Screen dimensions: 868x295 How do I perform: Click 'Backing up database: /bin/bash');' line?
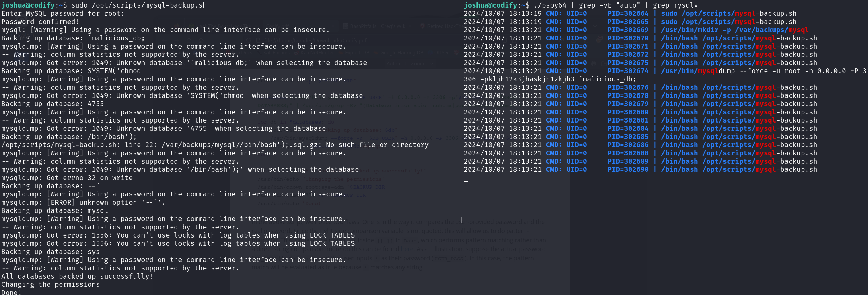click(x=69, y=137)
